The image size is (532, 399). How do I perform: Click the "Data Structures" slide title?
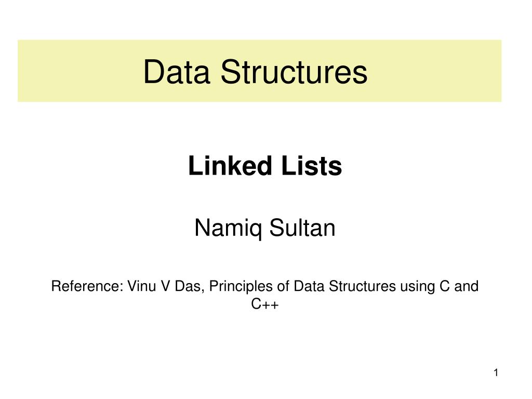[x=255, y=72]
